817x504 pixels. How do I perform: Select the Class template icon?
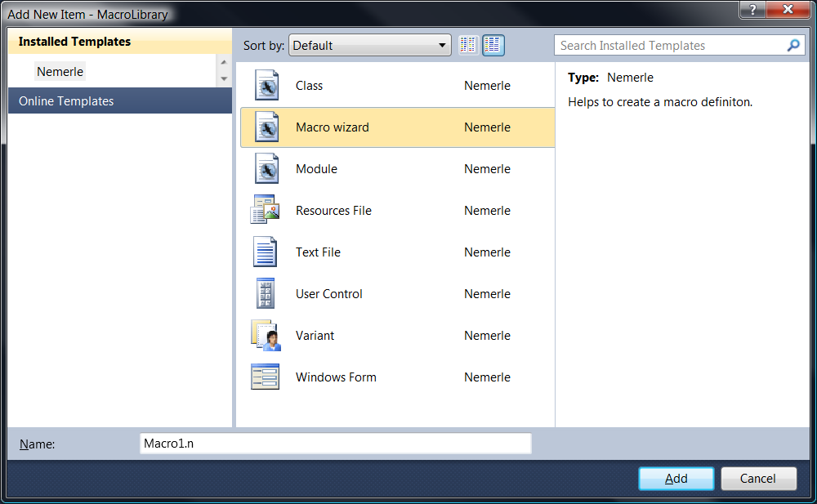266,86
